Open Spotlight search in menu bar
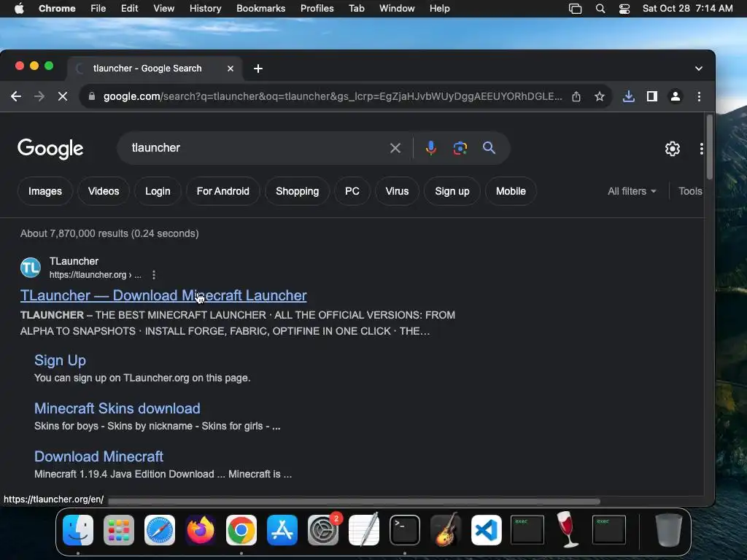This screenshot has width=747, height=560. 600,9
